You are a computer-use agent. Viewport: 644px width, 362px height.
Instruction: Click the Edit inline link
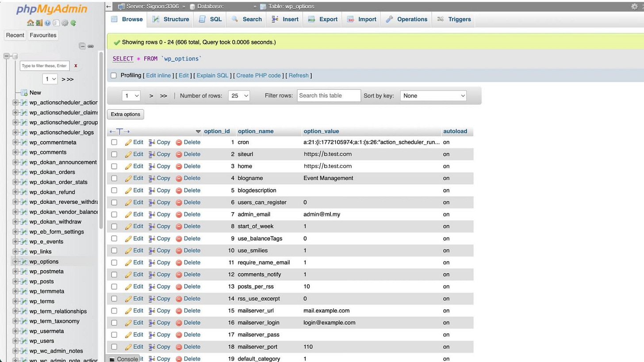click(158, 76)
